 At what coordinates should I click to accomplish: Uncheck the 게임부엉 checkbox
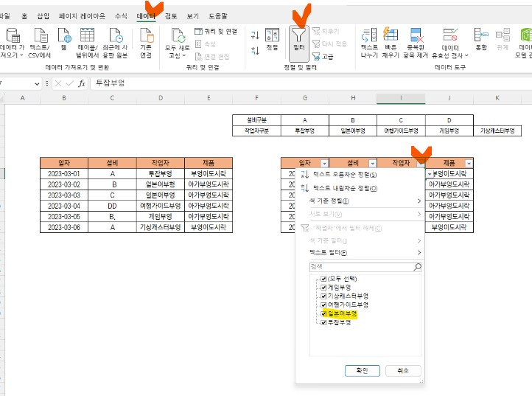pos(323,288)
